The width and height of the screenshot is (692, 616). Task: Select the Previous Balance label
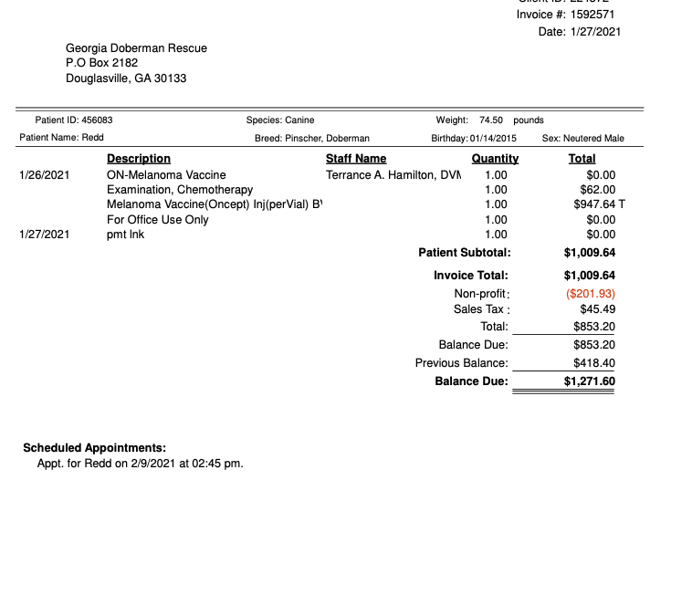[462, 362]
